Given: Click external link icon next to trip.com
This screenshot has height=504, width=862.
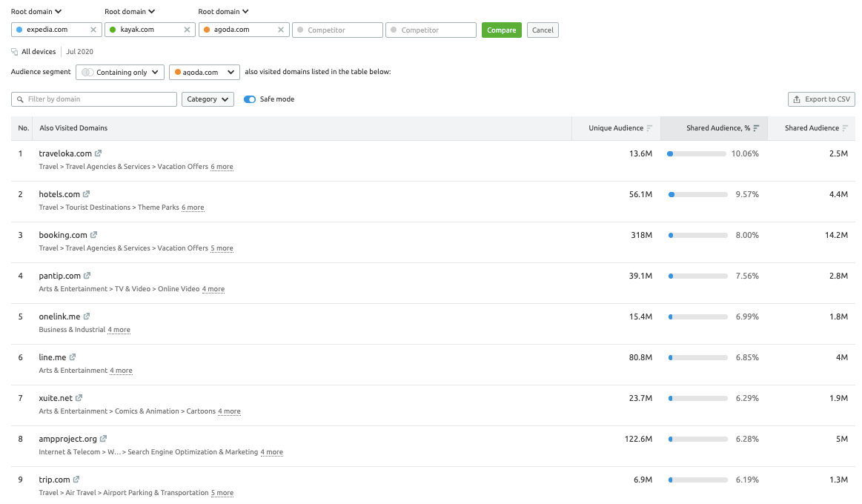Looking at the screenshot, I should [77, 480].
